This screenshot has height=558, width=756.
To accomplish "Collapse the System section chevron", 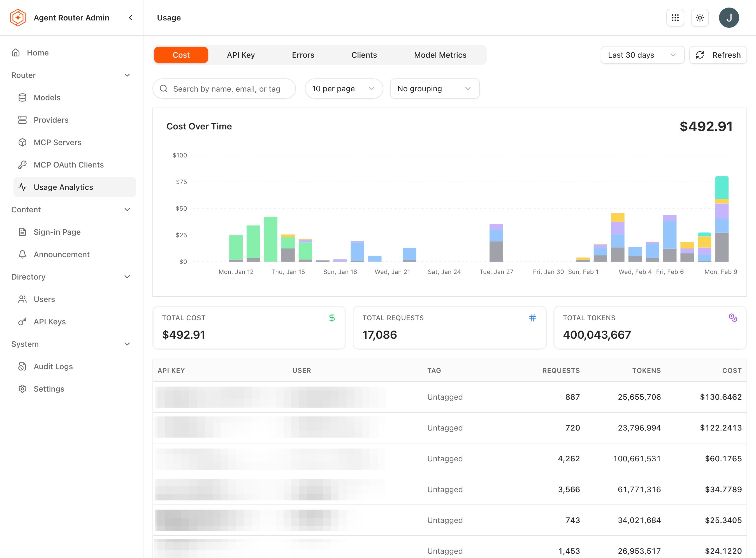I will tap(127, 344).
